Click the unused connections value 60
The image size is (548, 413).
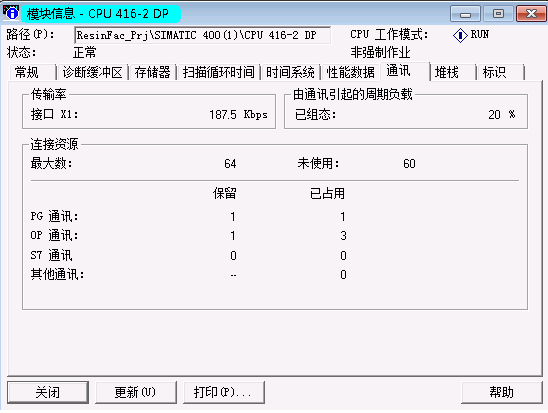tap(409, 164)
